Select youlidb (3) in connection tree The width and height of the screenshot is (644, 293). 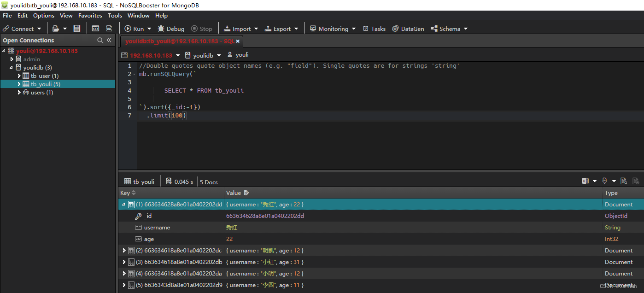(x=38, y=67)
